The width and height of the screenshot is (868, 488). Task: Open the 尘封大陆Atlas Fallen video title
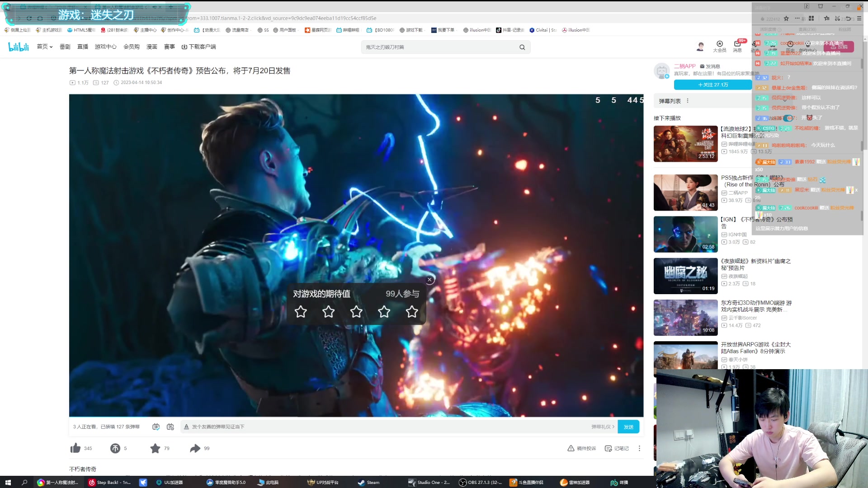[755, 347]
